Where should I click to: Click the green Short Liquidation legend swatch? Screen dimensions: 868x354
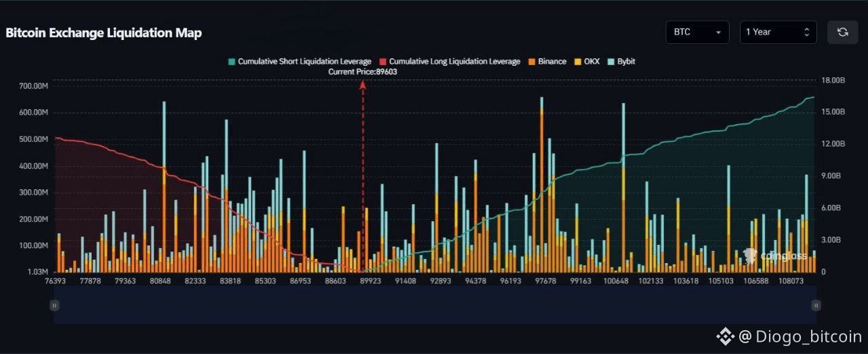click(x=232, y=62)
